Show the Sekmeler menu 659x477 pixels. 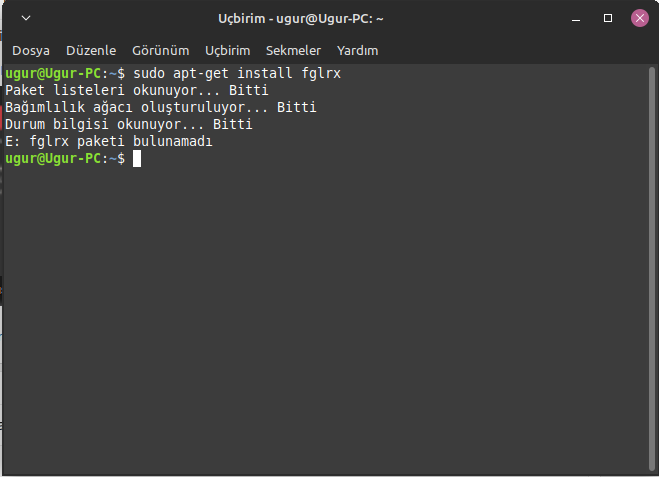coord(293,50)
